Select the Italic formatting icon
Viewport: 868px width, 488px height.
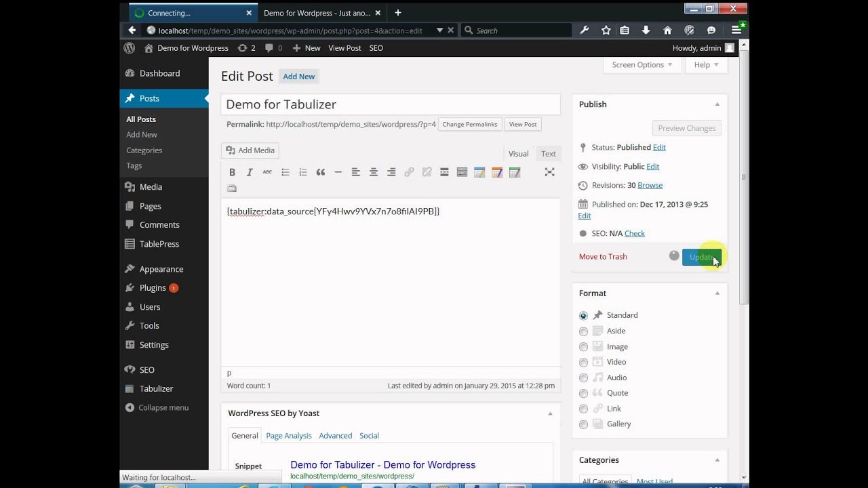click(249, 172)
